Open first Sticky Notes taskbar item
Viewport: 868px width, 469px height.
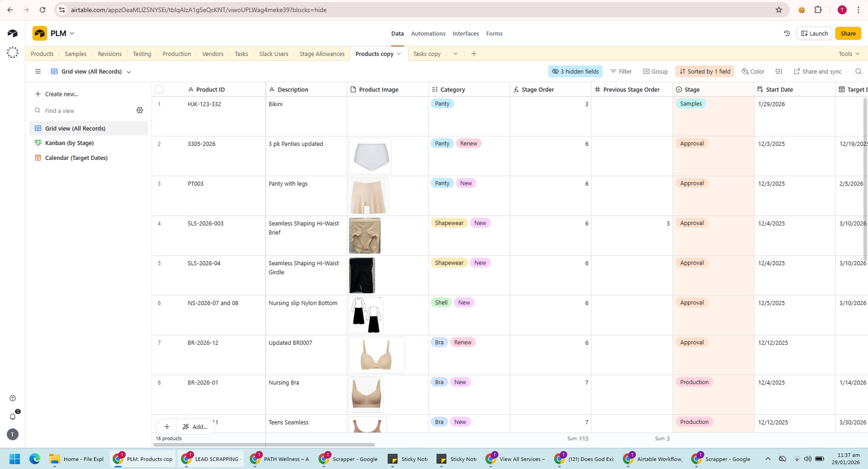[x=409, y=459]
